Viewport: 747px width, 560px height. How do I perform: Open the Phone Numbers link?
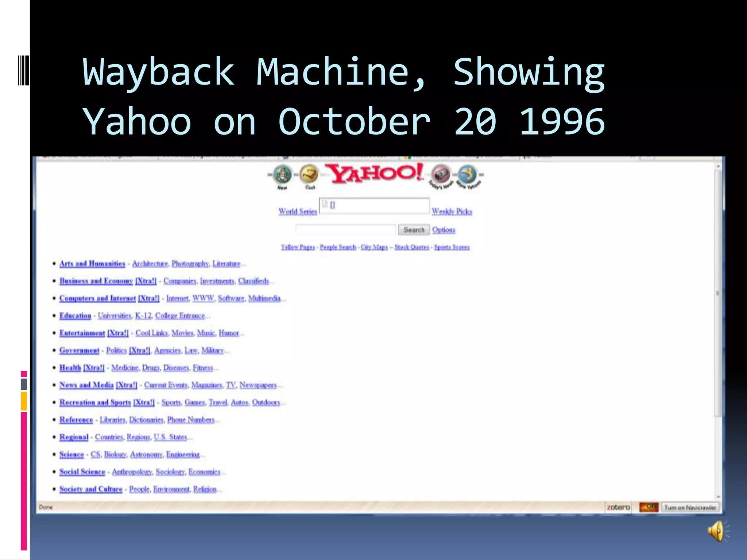191,420
